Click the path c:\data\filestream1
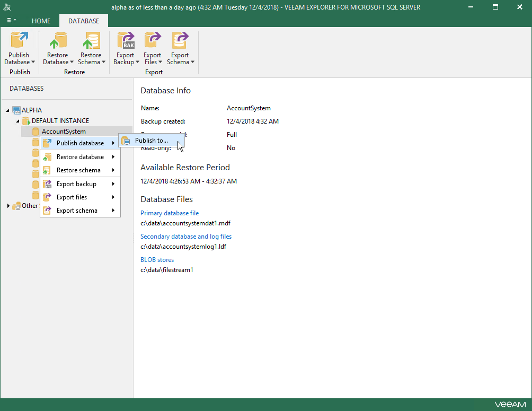The width and height of the screenshot is (532, 411). pos(167,270)
